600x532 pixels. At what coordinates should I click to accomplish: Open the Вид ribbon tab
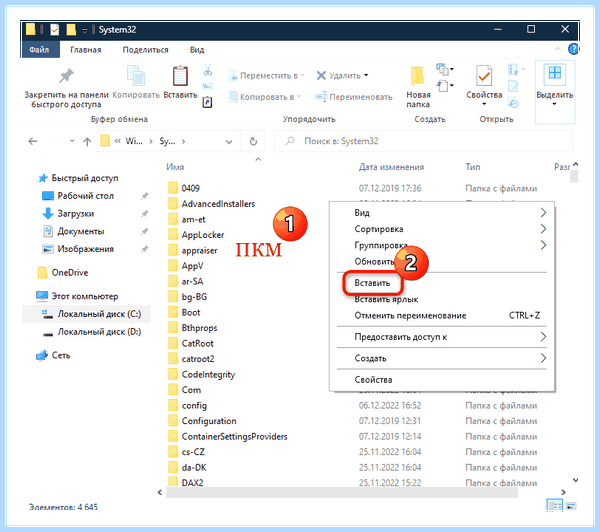(197, 50)
